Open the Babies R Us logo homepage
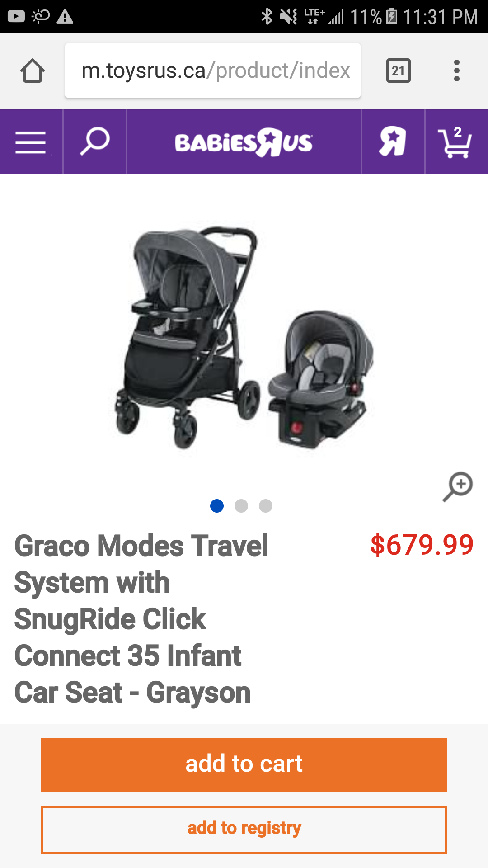 [244, 142]
